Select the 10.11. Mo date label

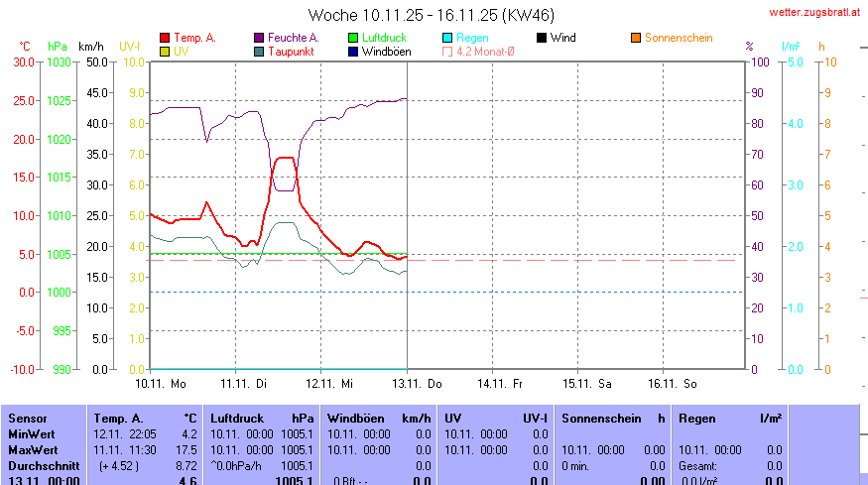pos(161,382)
